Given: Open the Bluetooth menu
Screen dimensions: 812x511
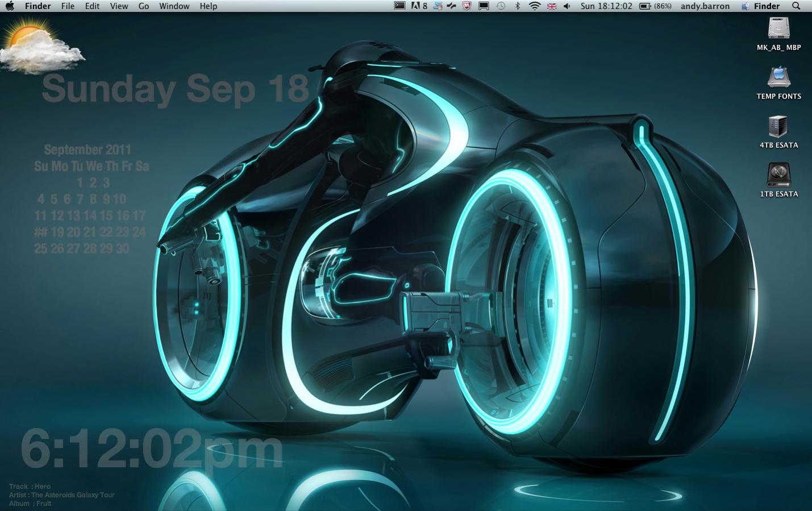Looking at the screenshot, I should click(517, 6).
